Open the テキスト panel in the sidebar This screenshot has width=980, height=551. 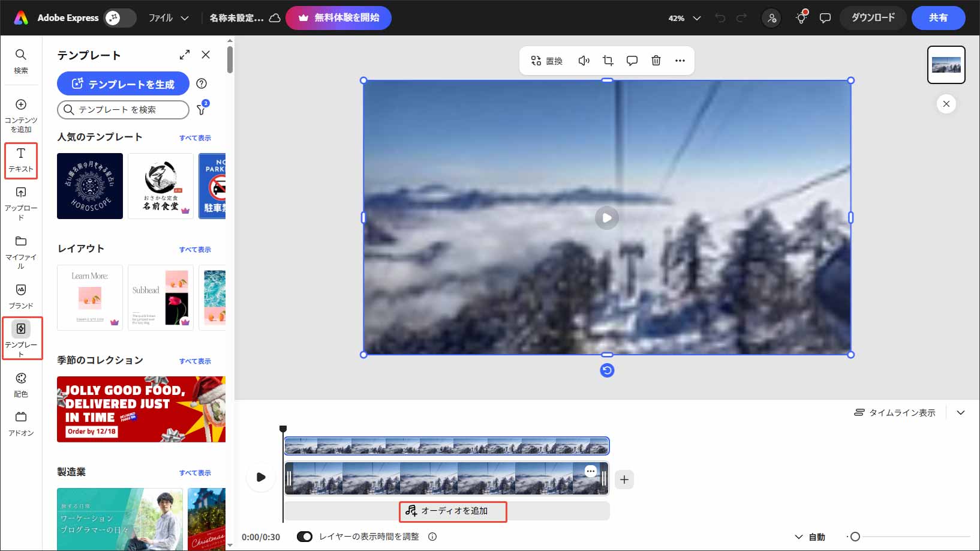(x=21, y=160)
